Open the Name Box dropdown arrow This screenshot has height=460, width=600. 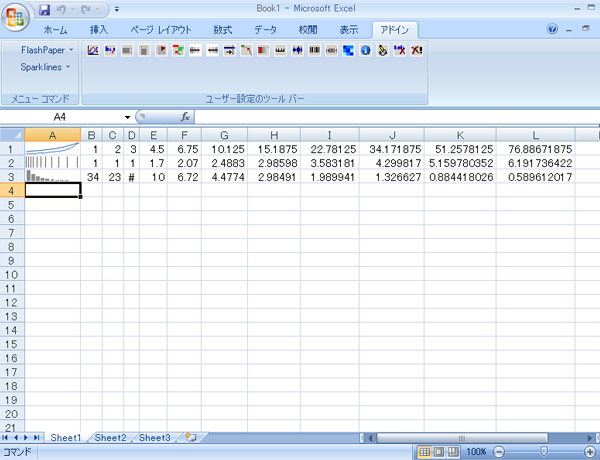tap(124, 117)
